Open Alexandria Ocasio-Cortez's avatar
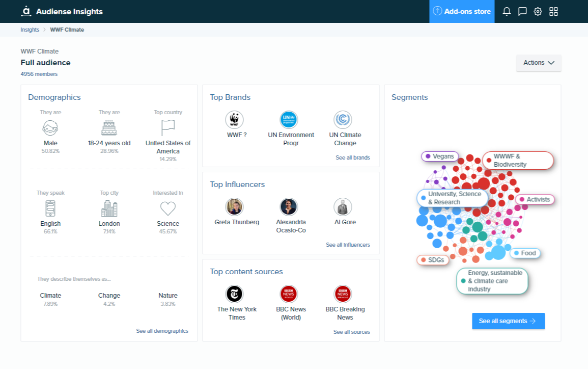 coord(289,207)
